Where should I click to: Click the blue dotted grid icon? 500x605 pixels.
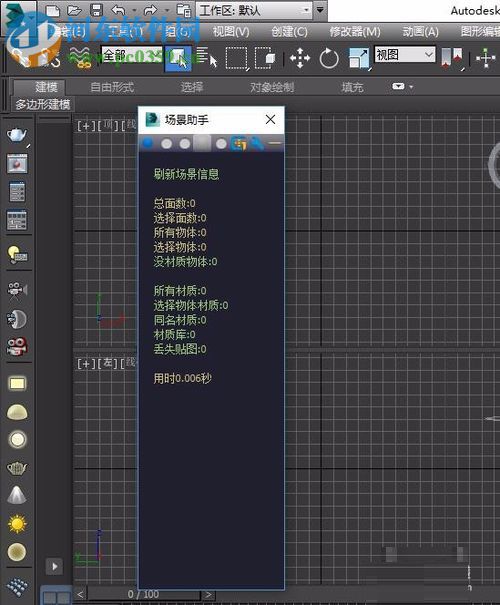(x=17, y=588)
